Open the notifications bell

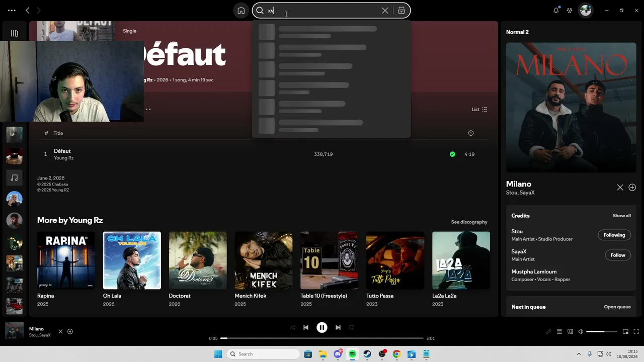(556, 10)
